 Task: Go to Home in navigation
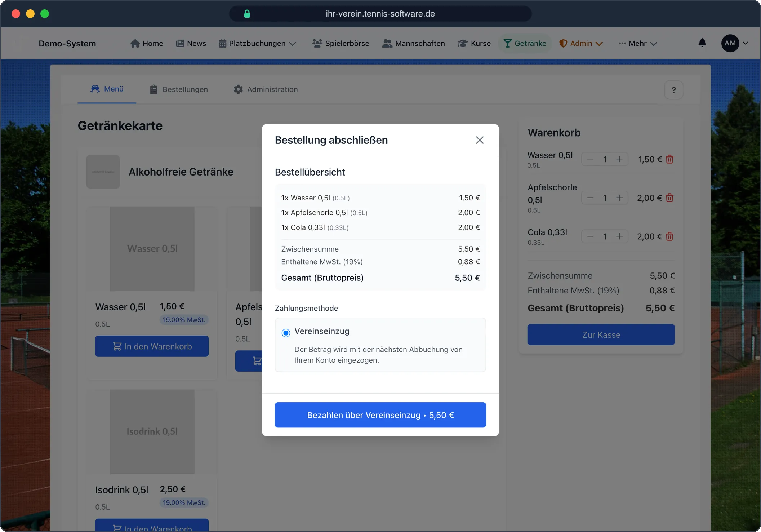coord(147,43)
